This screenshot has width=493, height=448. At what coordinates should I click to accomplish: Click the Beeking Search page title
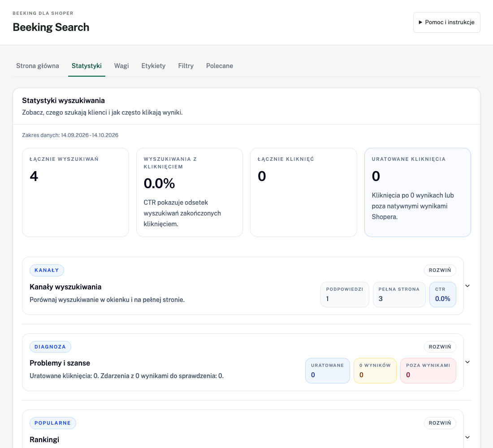pos(51,27)
